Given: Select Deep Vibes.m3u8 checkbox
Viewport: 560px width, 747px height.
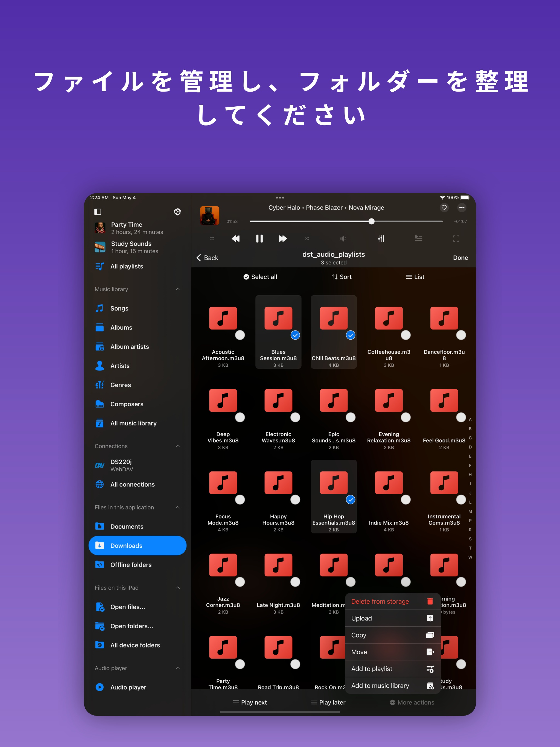Looking at the screenshot, I should click(240, 418).
